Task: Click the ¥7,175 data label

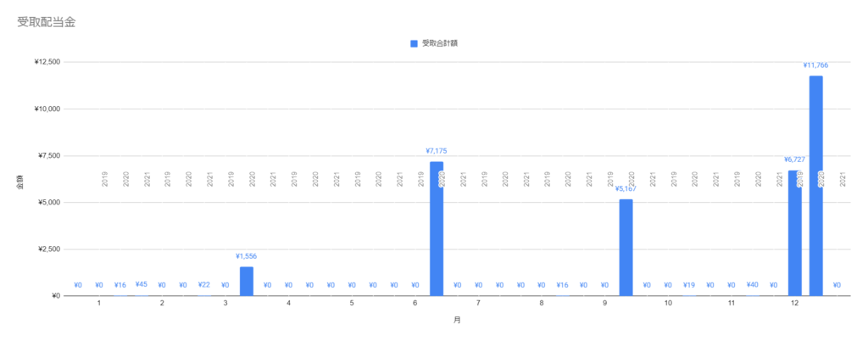Action: [437, 151]
